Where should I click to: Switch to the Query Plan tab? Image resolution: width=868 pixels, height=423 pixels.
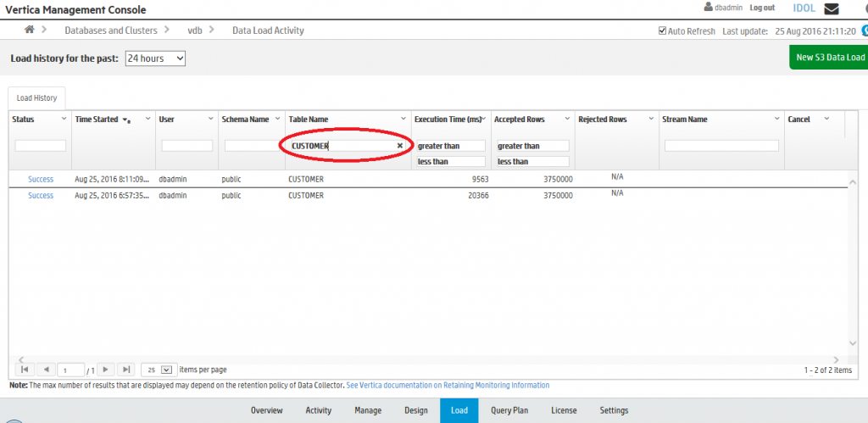click(x=509, y=410)
